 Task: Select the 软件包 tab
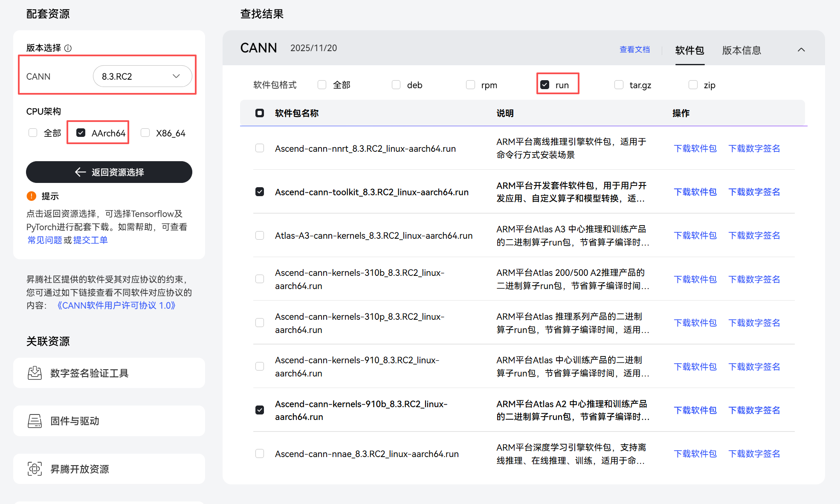(x=689, y=50)
